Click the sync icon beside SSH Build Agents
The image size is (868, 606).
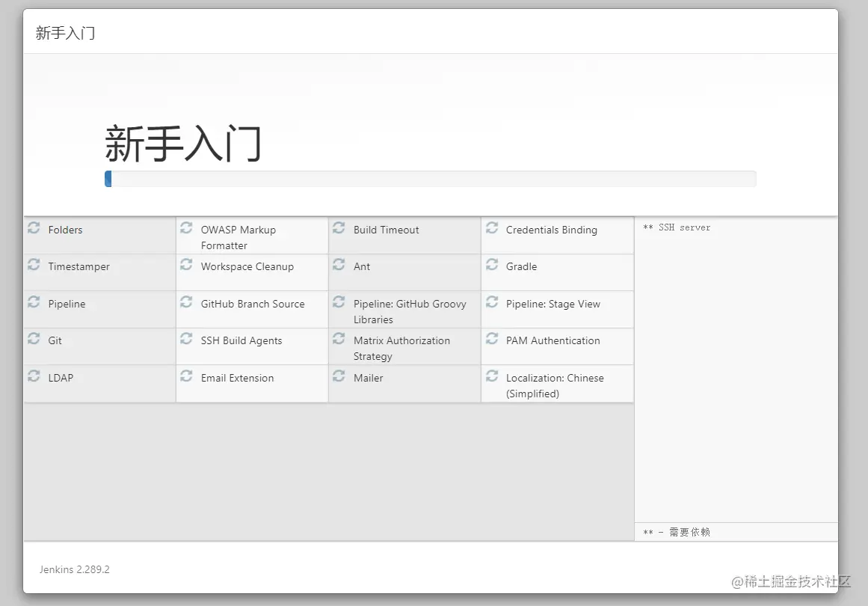point(187,338)
